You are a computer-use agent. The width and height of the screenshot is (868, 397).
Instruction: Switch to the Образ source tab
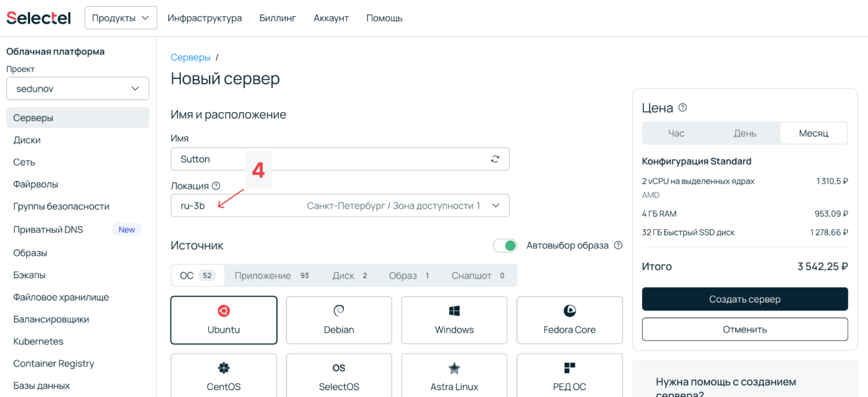pyautogui.click(x=409, y=276)
